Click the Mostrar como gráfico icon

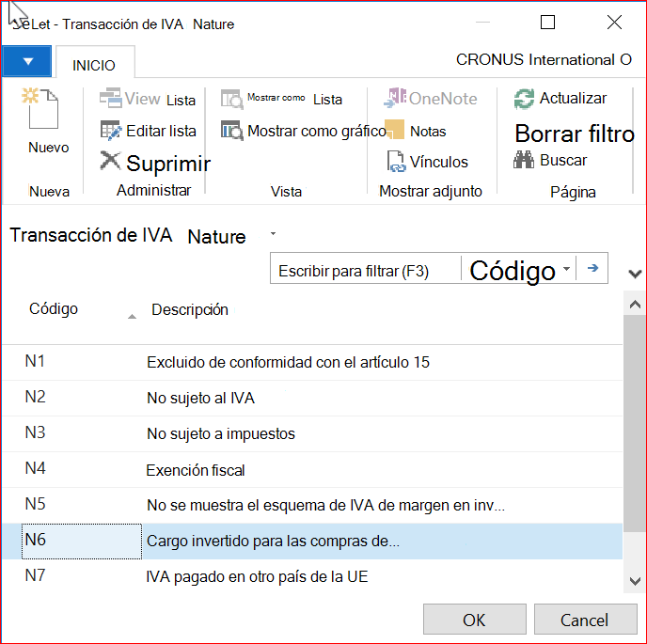coord(232,131)
